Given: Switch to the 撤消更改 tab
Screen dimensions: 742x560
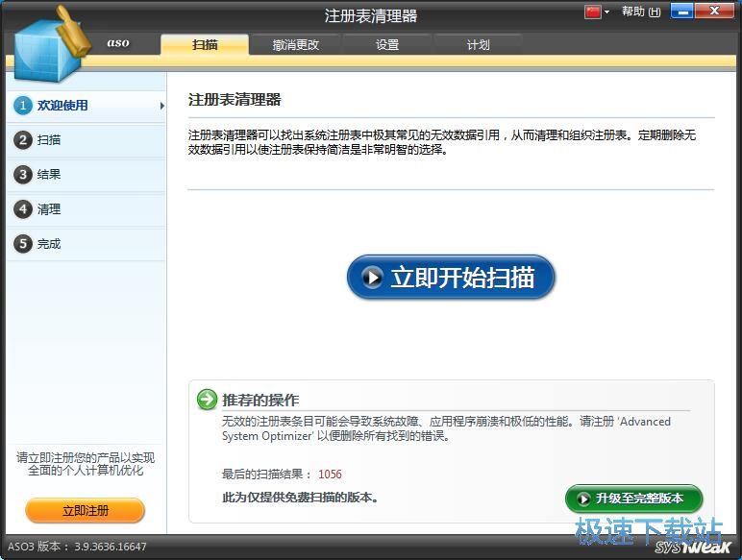Looking at the screenshot, I should click(x=296, y=45).
